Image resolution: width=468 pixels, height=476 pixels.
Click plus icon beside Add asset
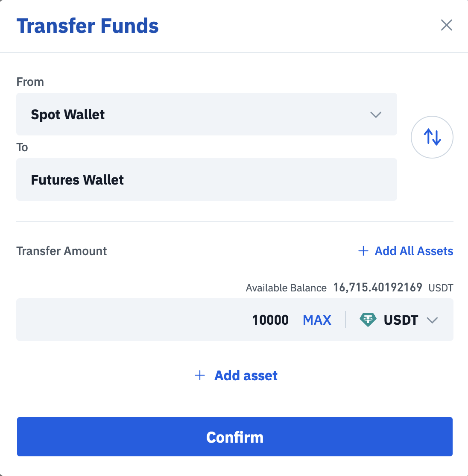pyautogui.click(x=200, y=376)
